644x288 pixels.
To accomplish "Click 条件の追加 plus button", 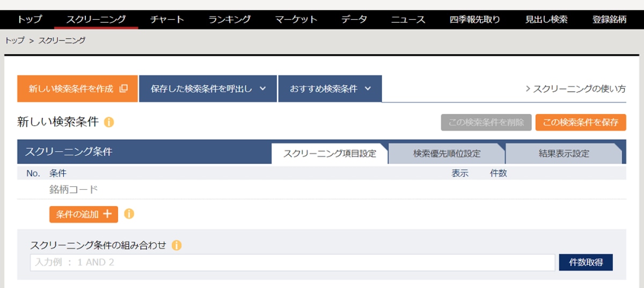I will (84, 214).
